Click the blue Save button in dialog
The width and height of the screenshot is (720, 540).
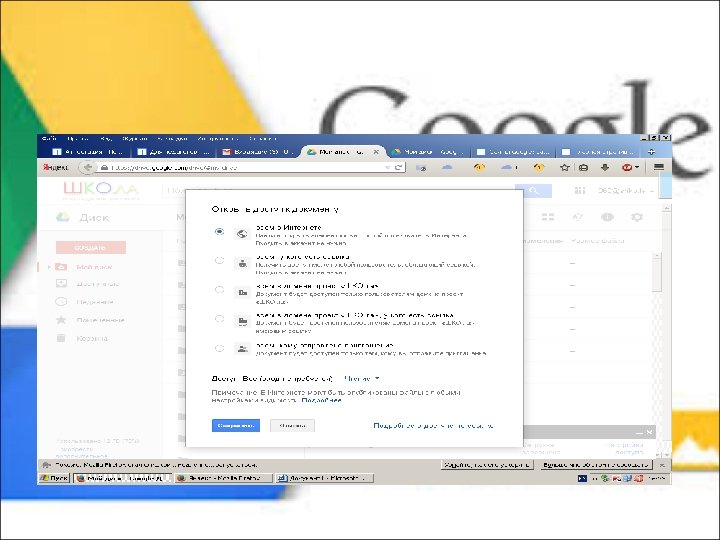point(236,426)
